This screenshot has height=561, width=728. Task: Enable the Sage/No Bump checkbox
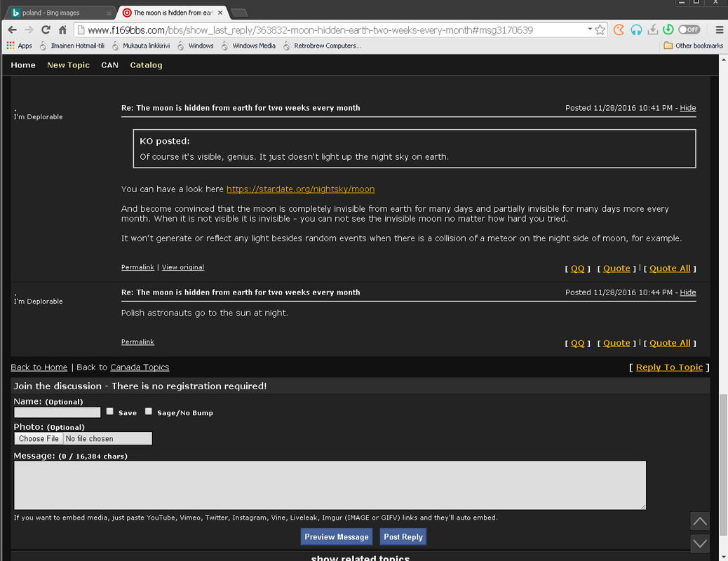pyautogui.click(x=149, y=412)
